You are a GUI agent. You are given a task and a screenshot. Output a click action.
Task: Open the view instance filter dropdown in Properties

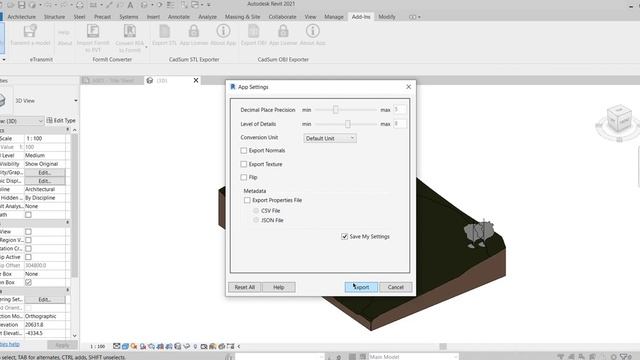pyautogui.click(x=21, y=121)
